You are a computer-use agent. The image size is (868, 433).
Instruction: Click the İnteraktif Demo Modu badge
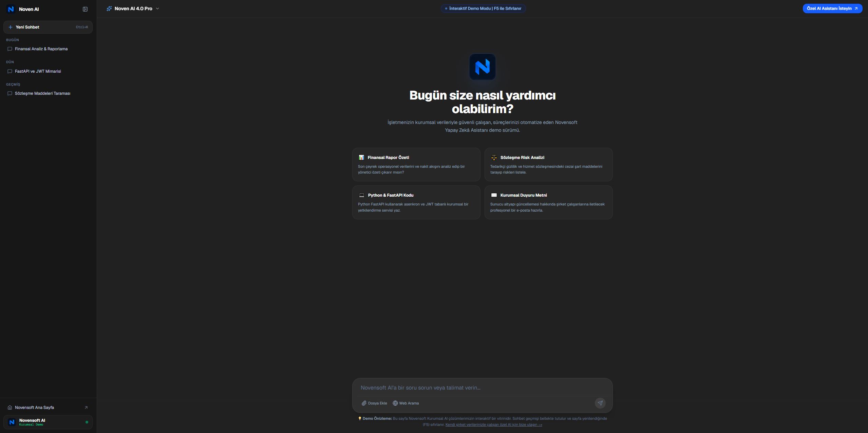(x=483, y=8)
